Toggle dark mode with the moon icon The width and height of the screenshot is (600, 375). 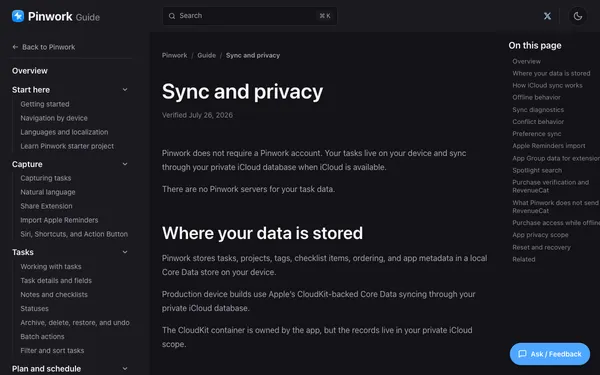[578, 16]
